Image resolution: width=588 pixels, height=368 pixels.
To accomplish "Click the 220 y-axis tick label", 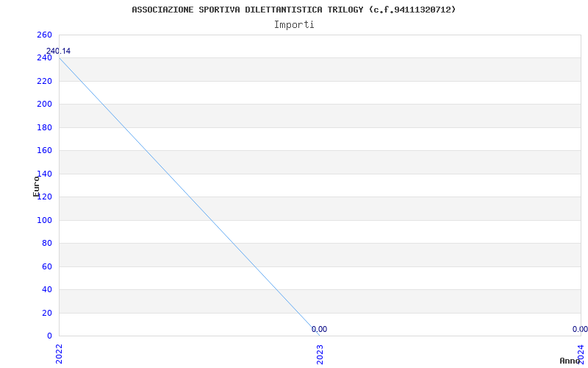I will pos(44,81).
